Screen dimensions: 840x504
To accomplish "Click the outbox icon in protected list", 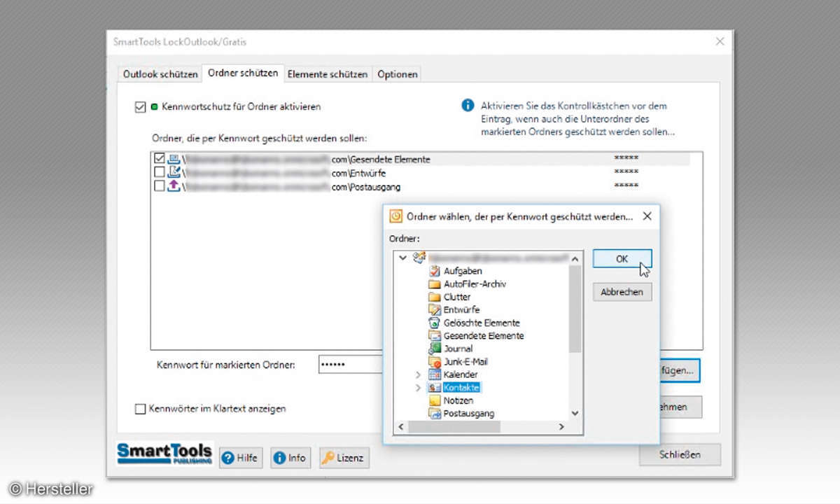I will point(174,185).
